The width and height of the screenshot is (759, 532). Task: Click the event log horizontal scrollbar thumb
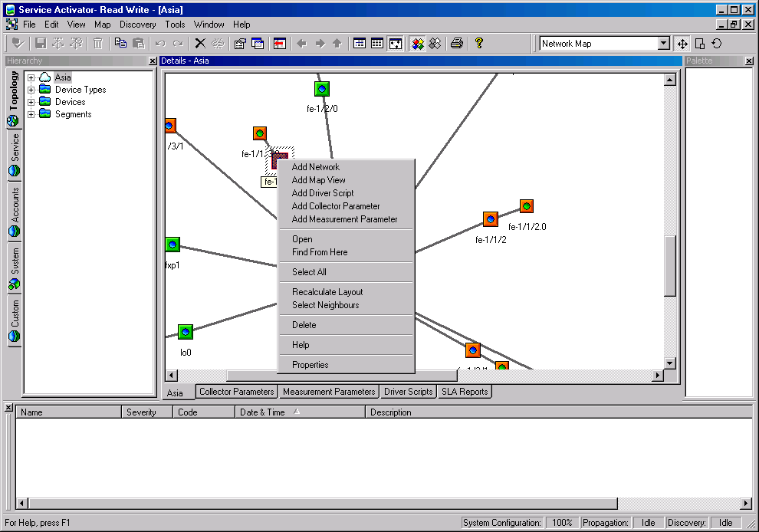pos(323,504)
